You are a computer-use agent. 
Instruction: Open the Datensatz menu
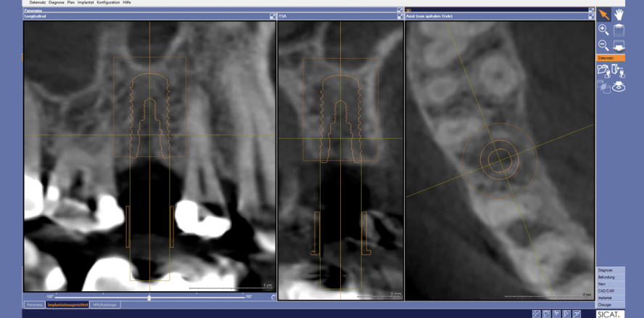(38, 2)
